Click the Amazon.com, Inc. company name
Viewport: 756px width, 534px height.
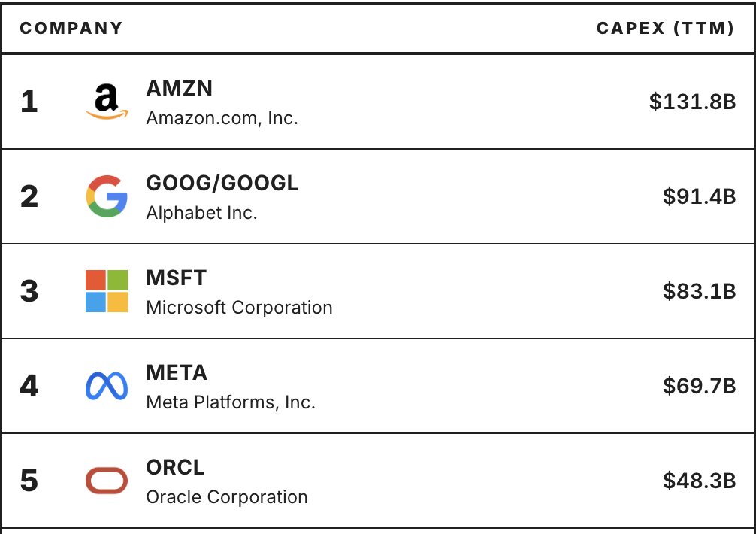coord(222,118)
